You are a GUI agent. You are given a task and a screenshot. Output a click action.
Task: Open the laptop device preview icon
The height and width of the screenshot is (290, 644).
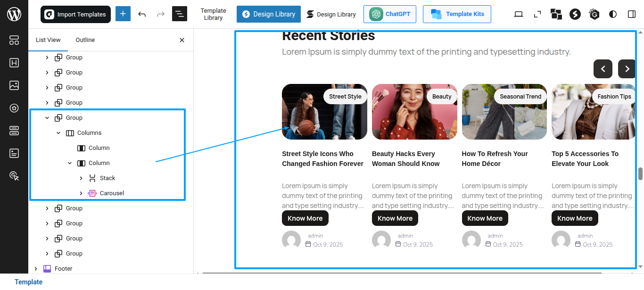tap(519, 14)
